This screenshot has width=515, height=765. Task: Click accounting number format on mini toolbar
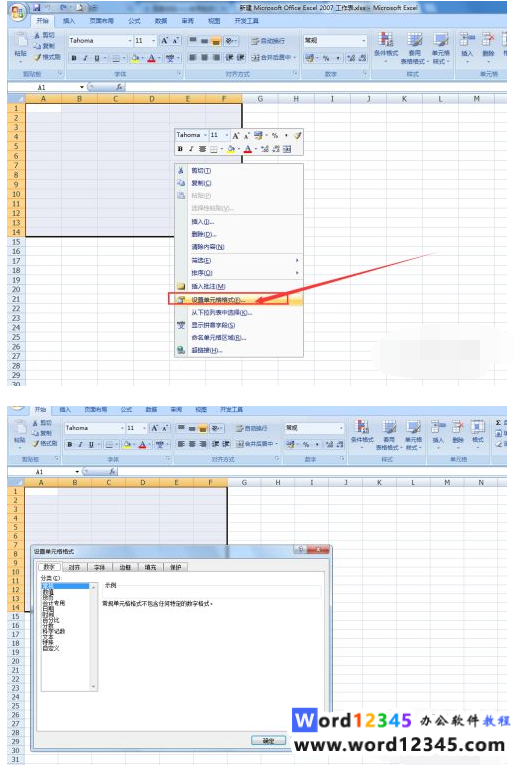pyautogui.click(x=258, y=135)
